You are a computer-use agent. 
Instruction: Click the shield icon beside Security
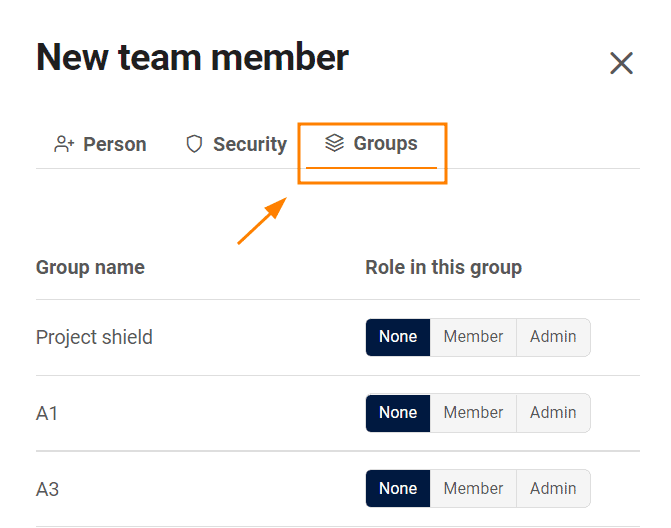tap(194, 145)
